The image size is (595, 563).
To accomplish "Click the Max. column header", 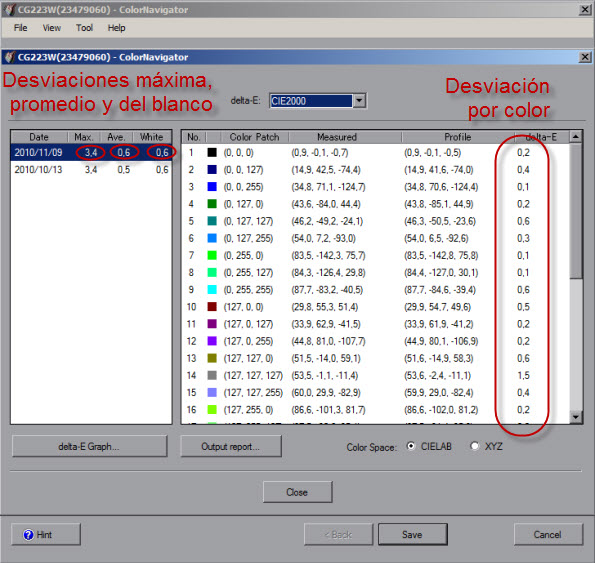I will coord(84,137).
